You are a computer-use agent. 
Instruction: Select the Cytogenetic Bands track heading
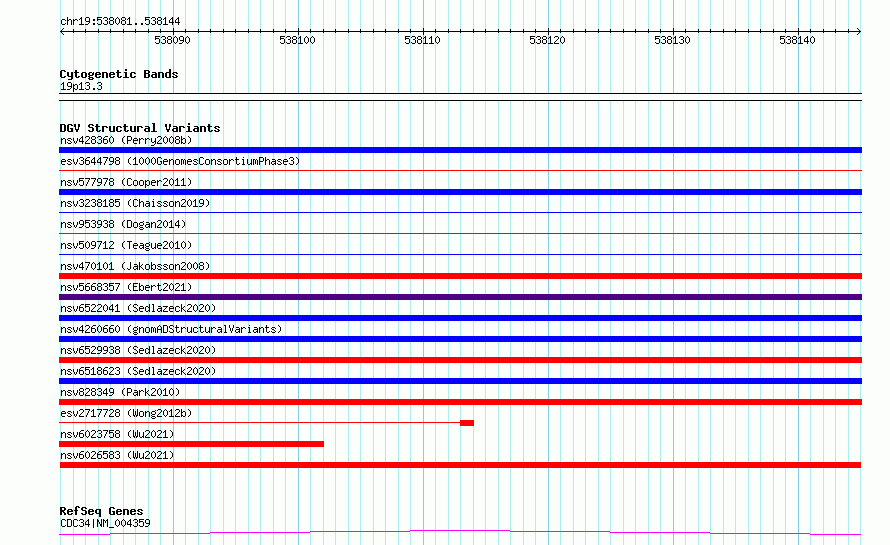point(119,74)
